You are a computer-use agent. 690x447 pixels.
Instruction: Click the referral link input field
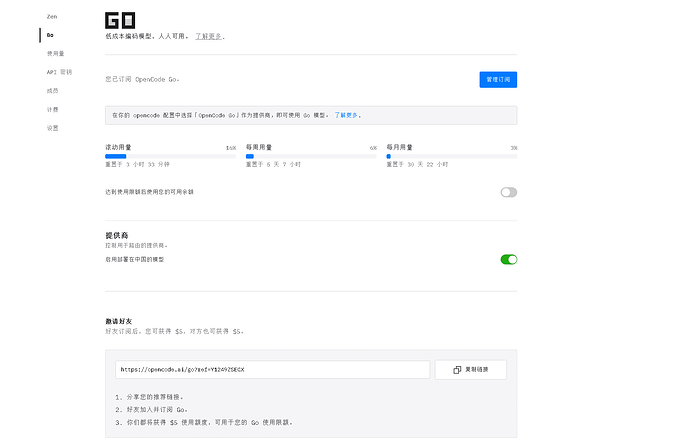pyautogui.click(x=272, y=370)
